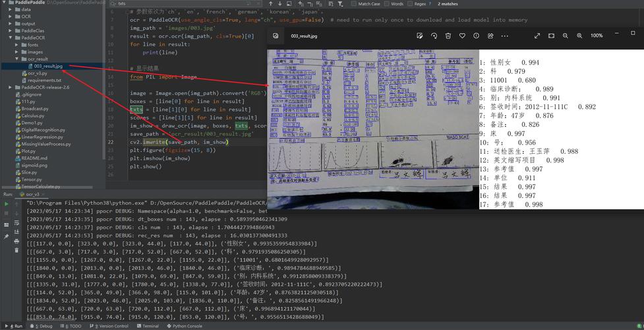Image resolution: width=644 pixels, height=330 pixels.
Task: Enable the Regex checkbox
Action: (410, 4)
